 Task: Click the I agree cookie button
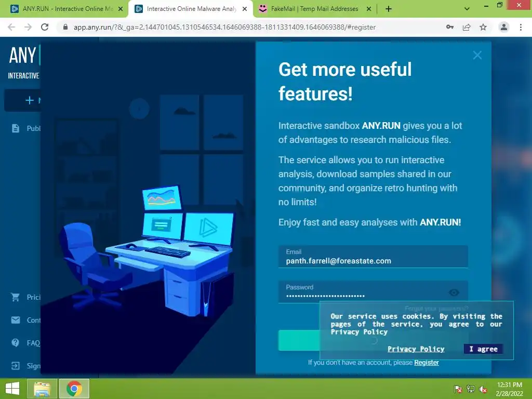click(483, 349)
